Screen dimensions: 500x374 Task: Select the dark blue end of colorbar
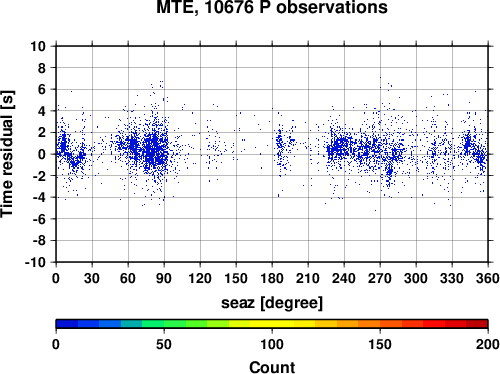coord(67,324)
